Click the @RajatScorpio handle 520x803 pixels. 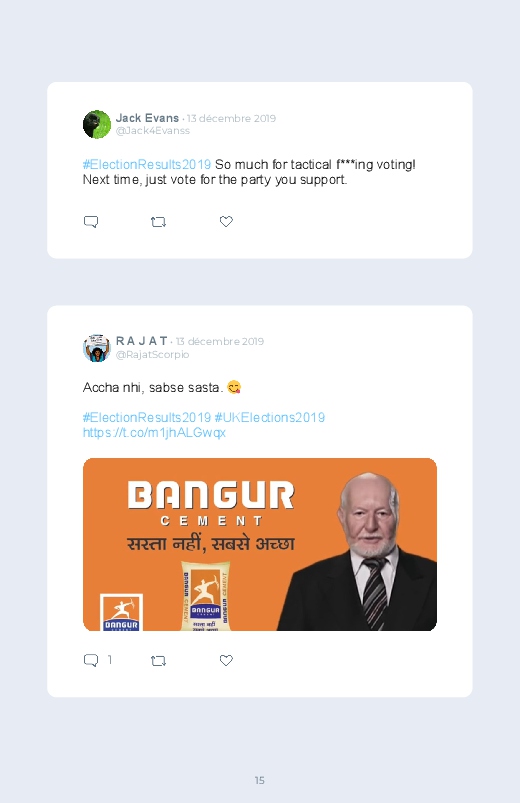[152, 354]
